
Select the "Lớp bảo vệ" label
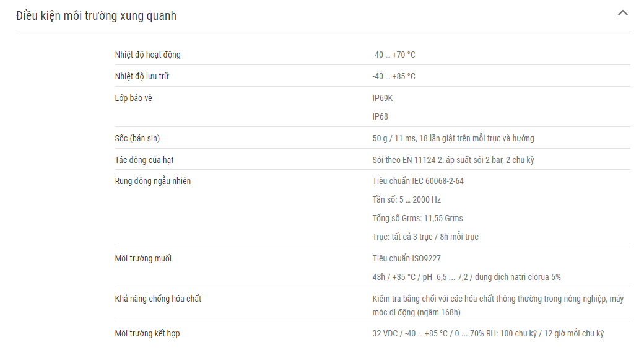[134, 99]
